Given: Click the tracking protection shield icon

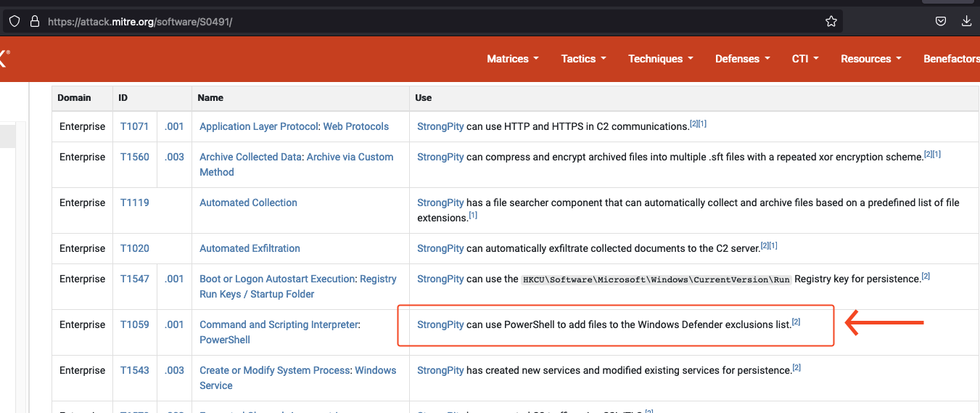Looking at the screenshot, I should pyautogui.click(x=15, y=22).
